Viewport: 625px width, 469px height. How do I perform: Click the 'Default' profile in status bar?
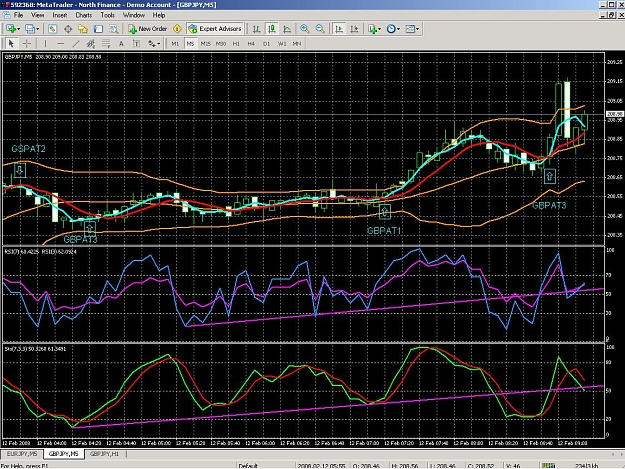pyautogui.click(x=248, y=466)
